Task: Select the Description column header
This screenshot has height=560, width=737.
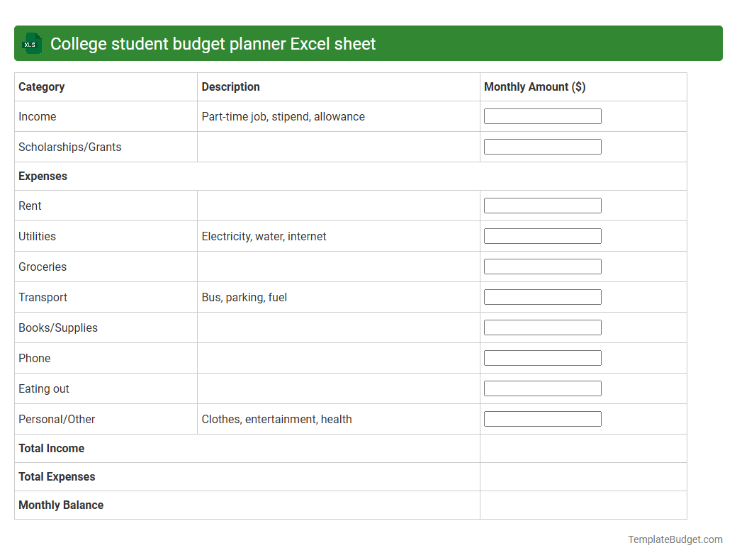Action: [x=230, y=86]
